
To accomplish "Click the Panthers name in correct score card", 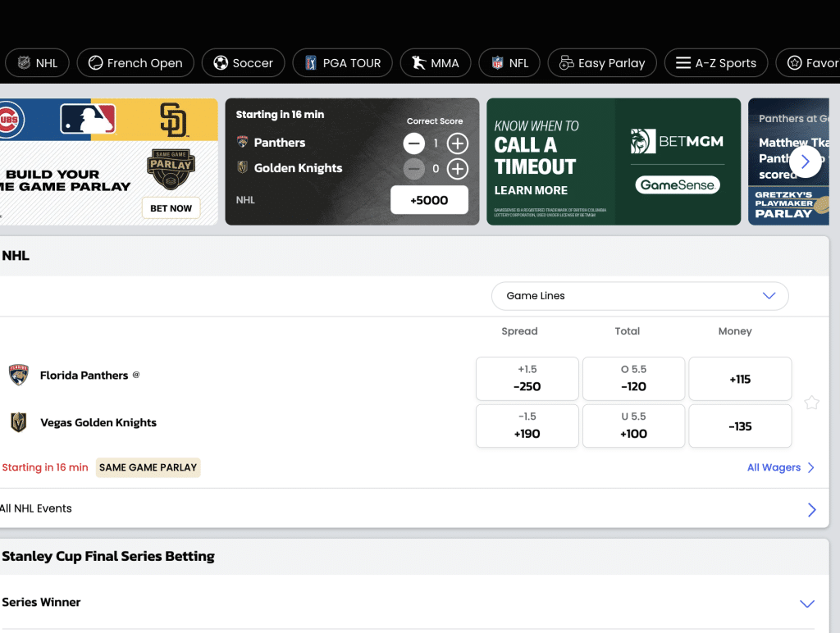I will pos(280,143).
